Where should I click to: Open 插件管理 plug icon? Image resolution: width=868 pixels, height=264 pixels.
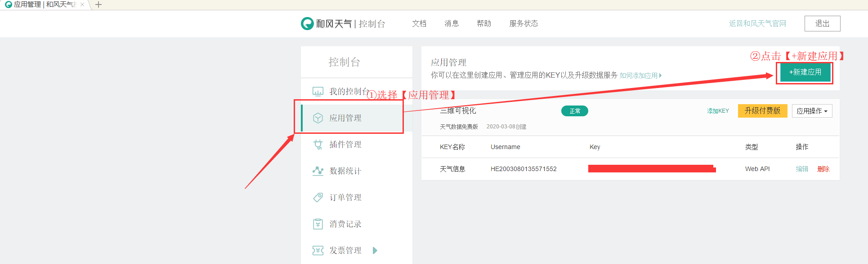[x=318, y=145]
